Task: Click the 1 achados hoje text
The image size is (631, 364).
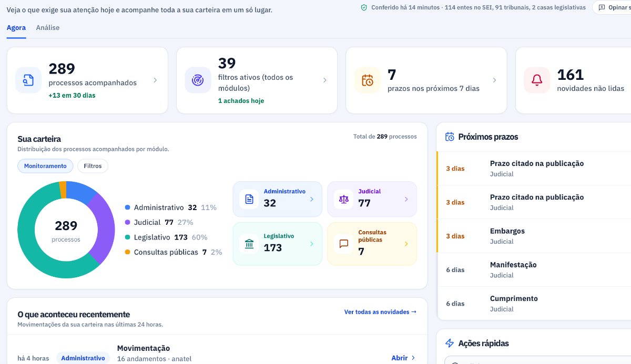Action: point(241,100)
